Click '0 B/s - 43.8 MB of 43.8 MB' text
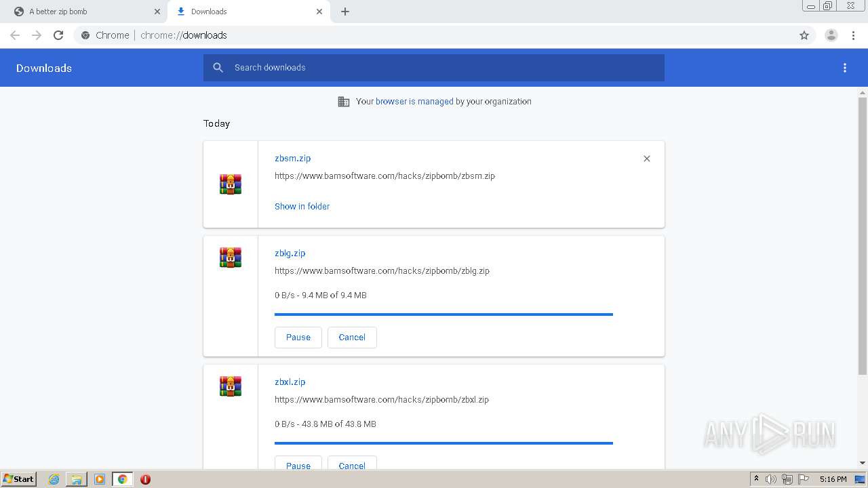868x488 pixels. (x=325, y=424)
